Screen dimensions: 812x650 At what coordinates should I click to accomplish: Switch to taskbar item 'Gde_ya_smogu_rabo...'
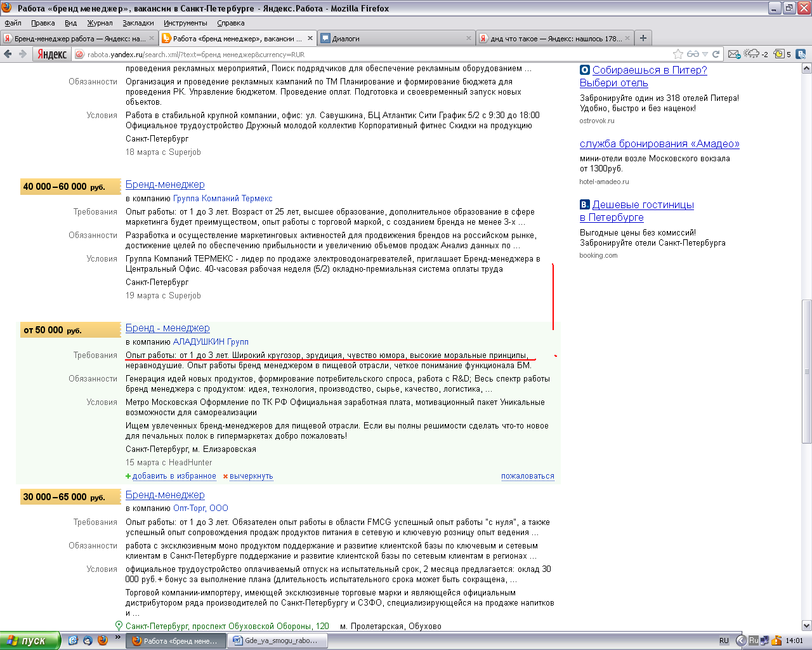coord(276,640)
